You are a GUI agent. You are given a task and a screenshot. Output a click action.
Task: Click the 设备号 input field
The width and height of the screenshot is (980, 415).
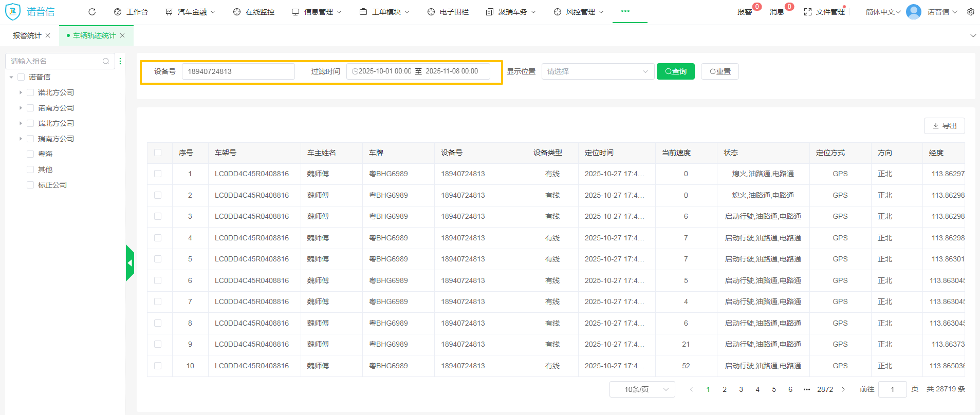[x=238, y=71]
